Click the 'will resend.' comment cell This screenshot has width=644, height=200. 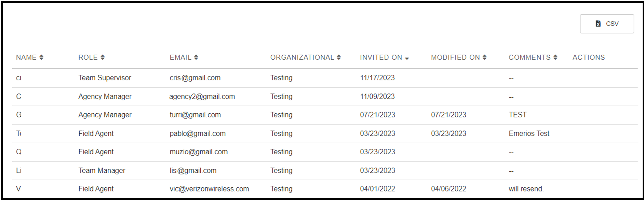pos(526,189)
